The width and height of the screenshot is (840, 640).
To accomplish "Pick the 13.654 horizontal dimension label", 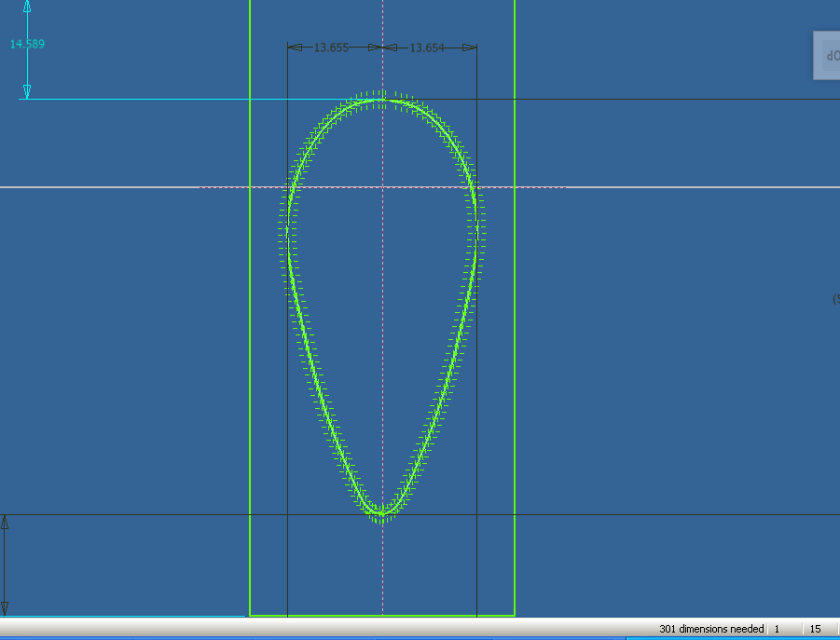I will coord(427,48).
